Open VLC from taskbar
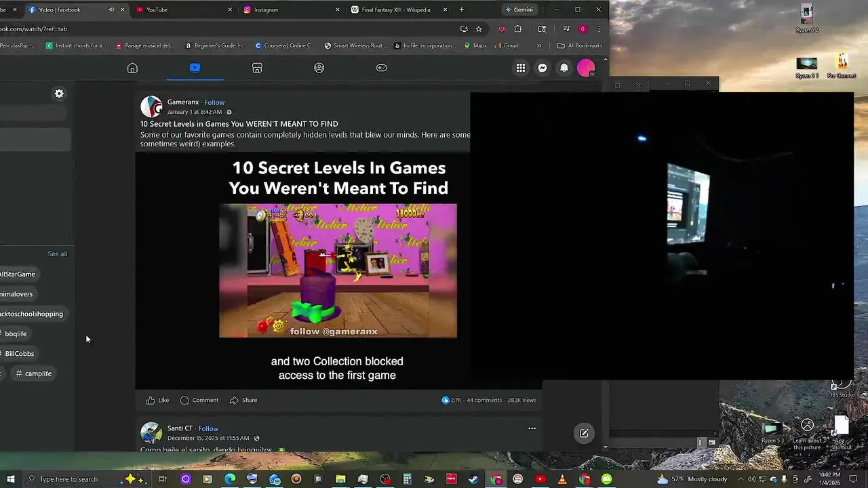Viewport: 868px width, 488px height. point(562,479)
